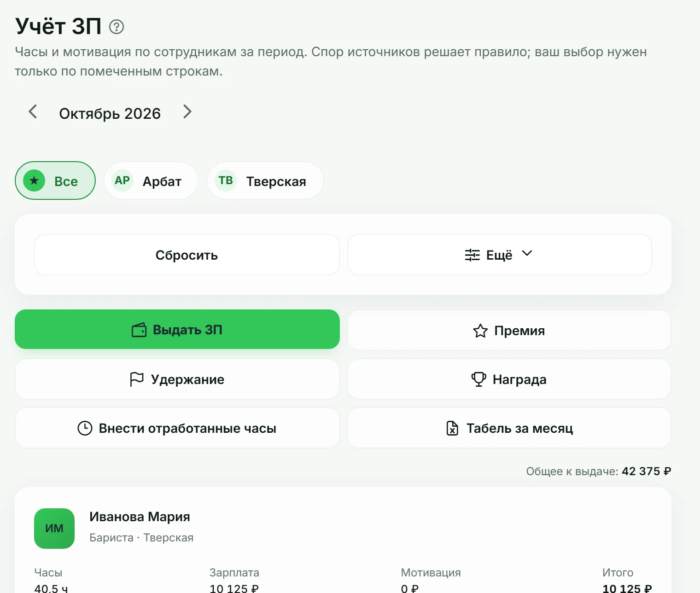Viewport: 700px width, 593px height.
Task: Click the Бариста · Тверская subtitle
Action: click(x=141, y=537)
